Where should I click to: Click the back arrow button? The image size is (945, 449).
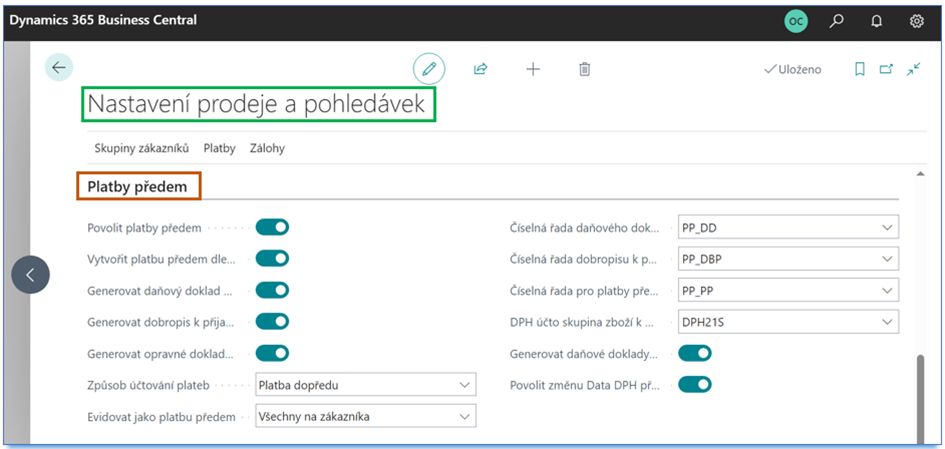pyautogui.click(x=59, y=67)
